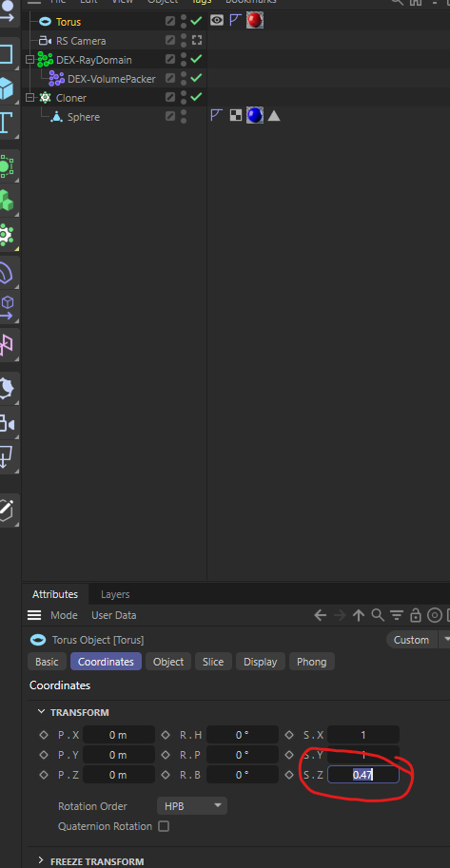Screen dimensions: 450x868
Task: Toggle Sphere visibility dots
Action: 184,116
